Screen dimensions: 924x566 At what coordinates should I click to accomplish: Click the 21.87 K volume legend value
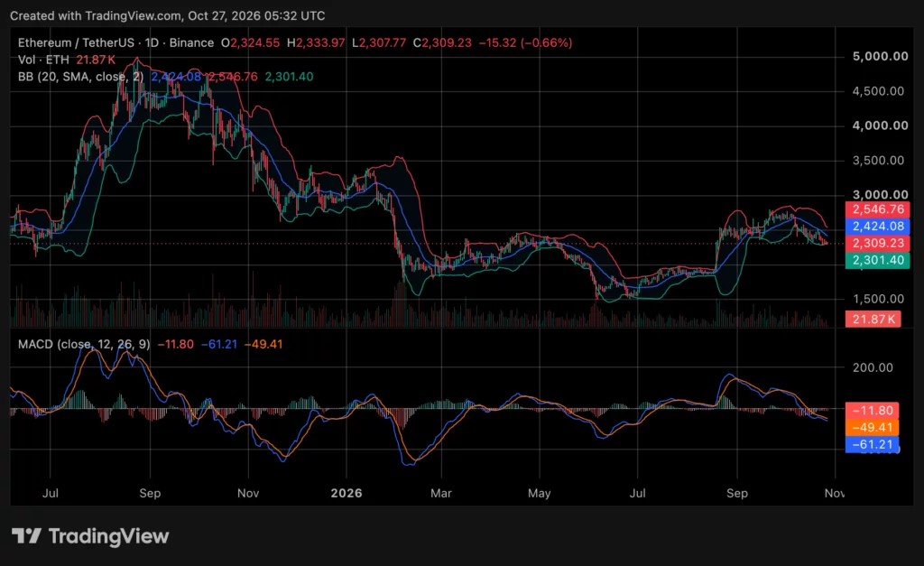[96, 60]
